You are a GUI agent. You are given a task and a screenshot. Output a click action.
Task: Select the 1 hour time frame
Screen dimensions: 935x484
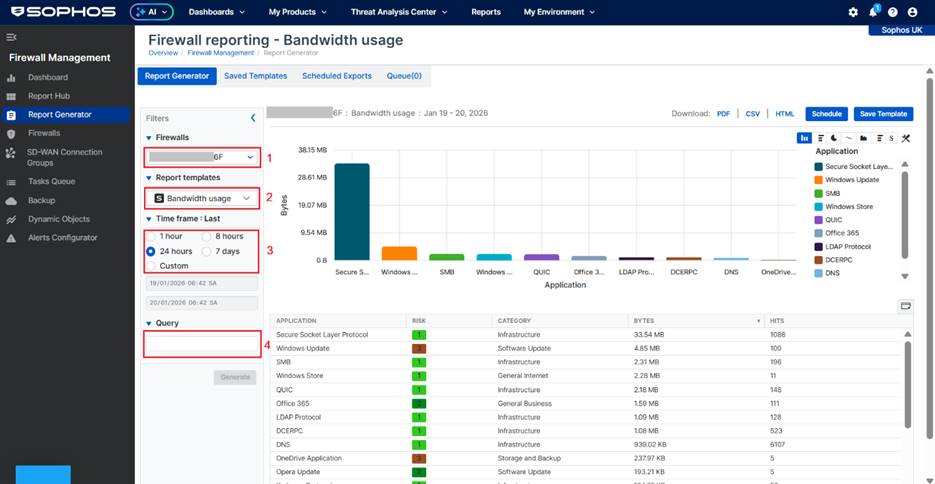152,236
